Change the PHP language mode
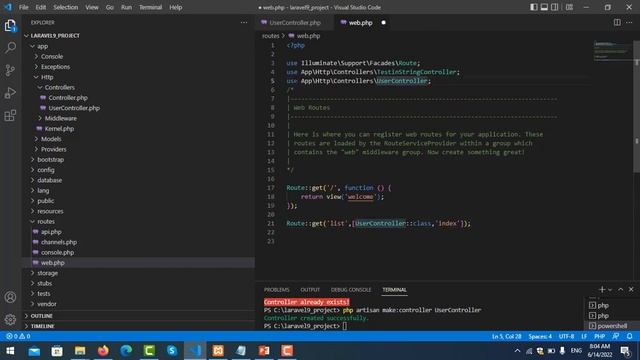640x360 pixels. coord(599,336)
